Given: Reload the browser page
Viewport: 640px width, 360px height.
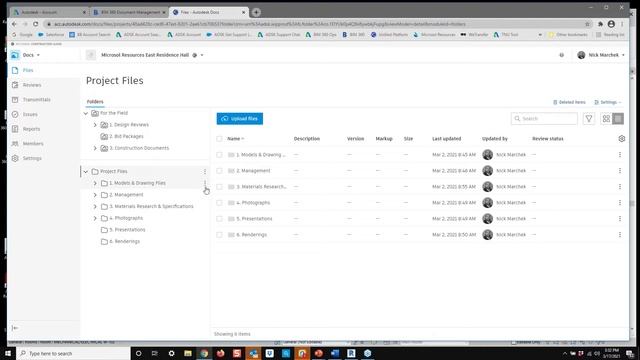Looking at the screenshot, I should (36, 24).
